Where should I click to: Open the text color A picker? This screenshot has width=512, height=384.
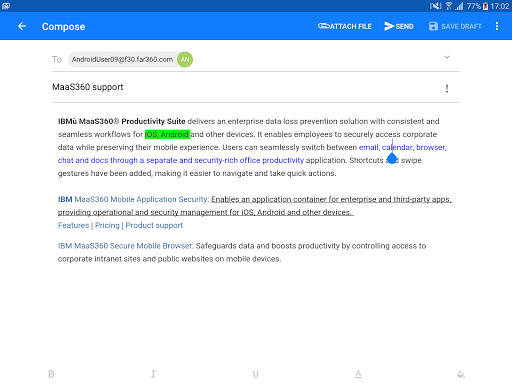tap(358, 374)
